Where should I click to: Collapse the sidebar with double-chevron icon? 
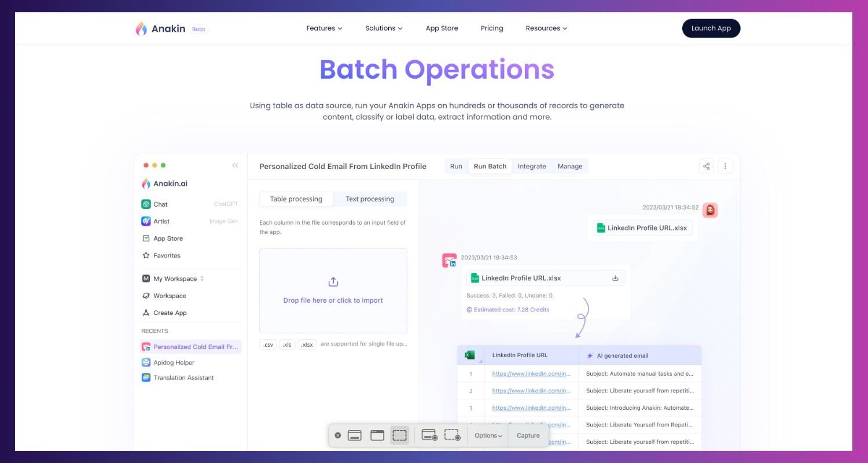pyautogui.click(x=235, y=166)
